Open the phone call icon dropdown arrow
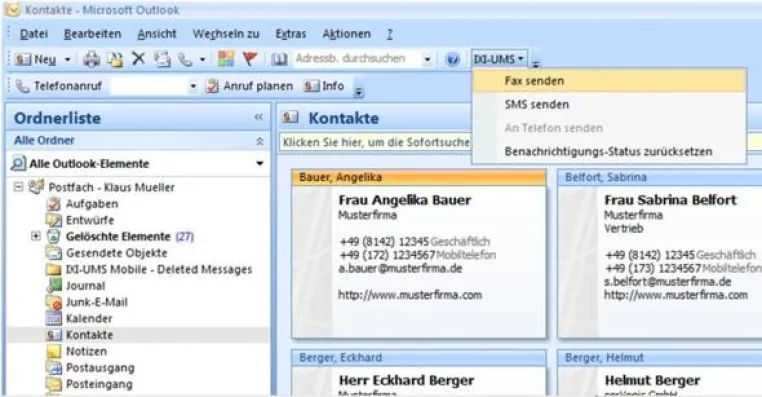 (203, 59)
